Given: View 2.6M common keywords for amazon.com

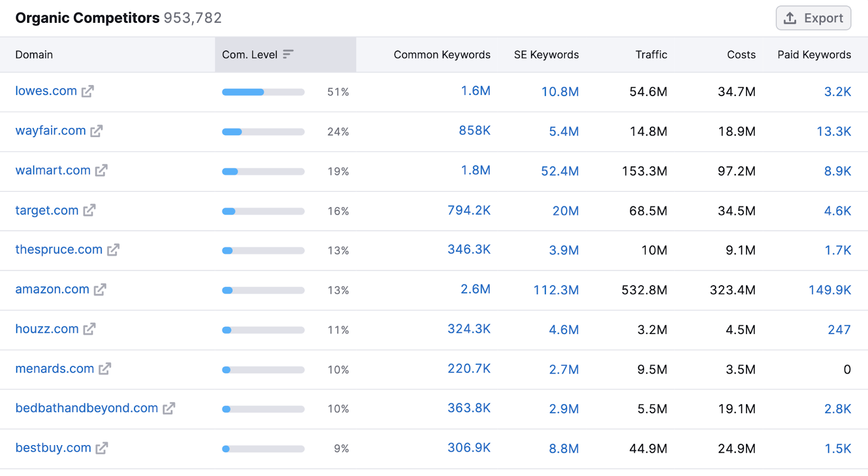Looking at the screenshot, I should pos(475,290).
